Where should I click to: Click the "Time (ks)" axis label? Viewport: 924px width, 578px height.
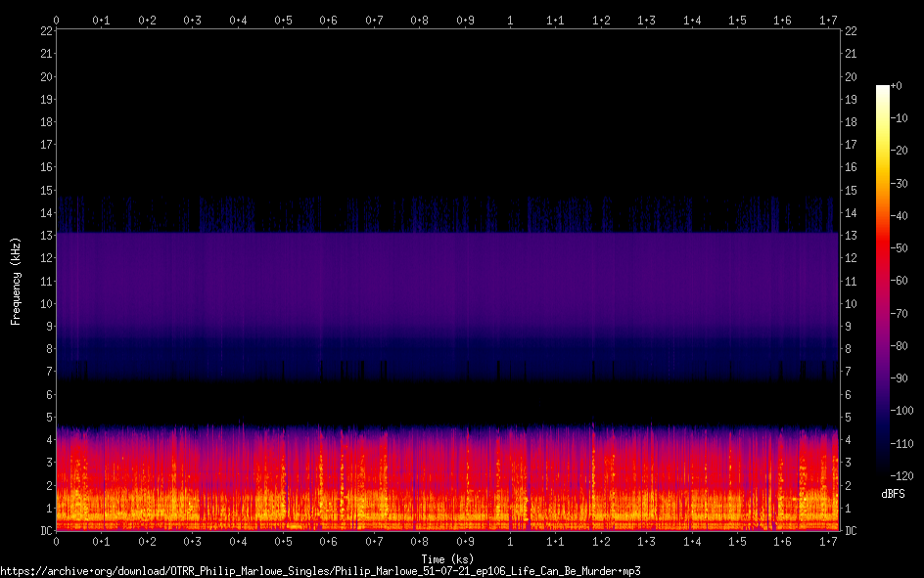[449, 558]
